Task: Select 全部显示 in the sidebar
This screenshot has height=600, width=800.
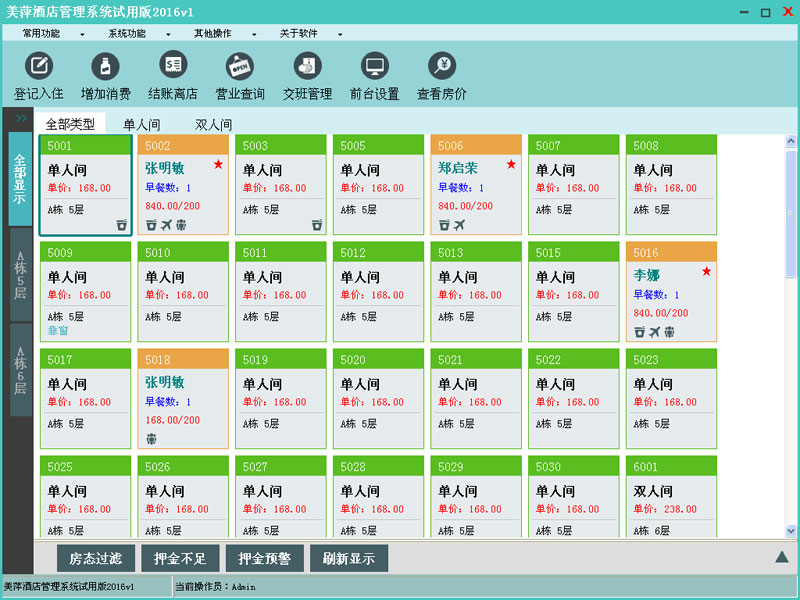Action: pos(20,179)
